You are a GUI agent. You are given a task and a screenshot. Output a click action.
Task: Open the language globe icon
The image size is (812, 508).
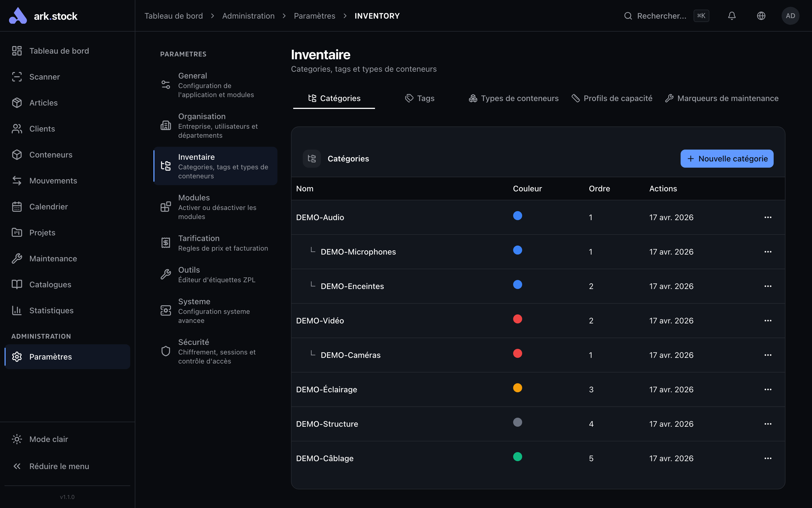[761, 16]
